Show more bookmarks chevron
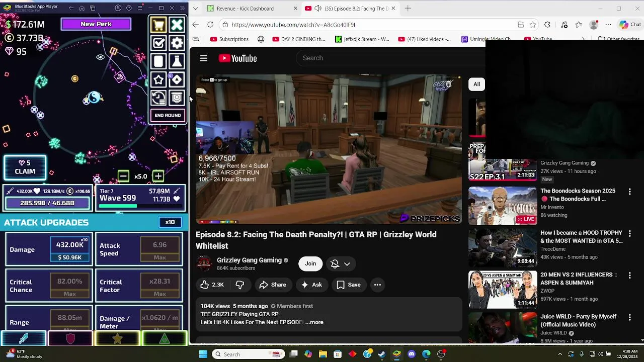This screenshot has width=644, height=362. pyautogui.click(x=583, y=39)
